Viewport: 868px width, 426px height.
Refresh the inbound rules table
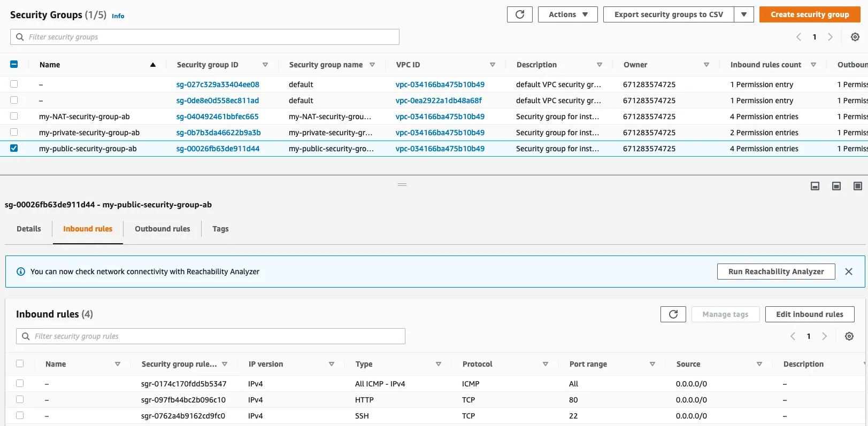point(673,314)
